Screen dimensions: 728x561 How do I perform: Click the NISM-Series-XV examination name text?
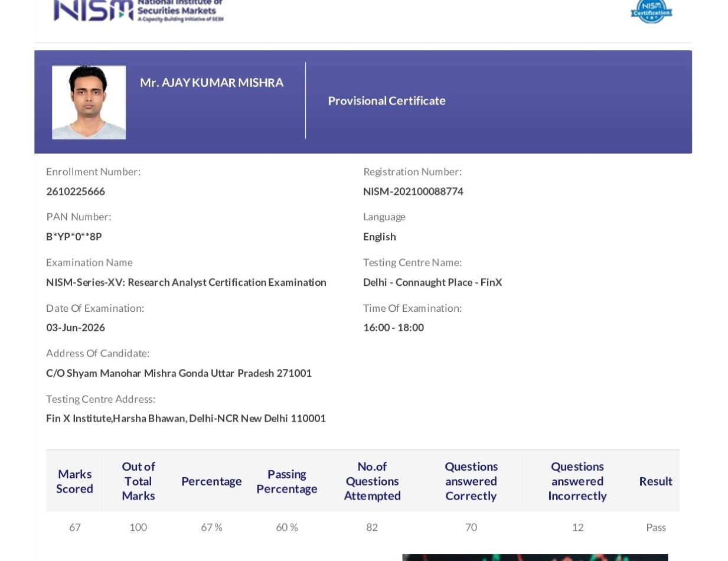(x=186, y=282)
